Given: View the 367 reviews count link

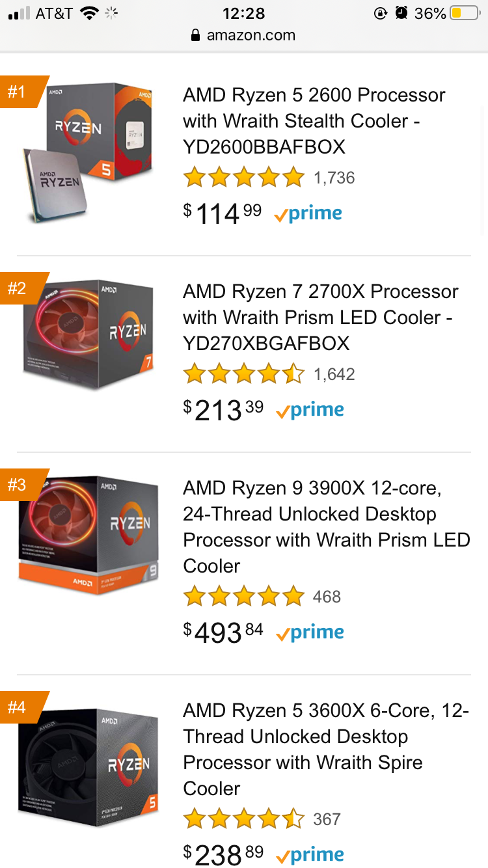Looking at the screenshot, I should click(327, 819).
